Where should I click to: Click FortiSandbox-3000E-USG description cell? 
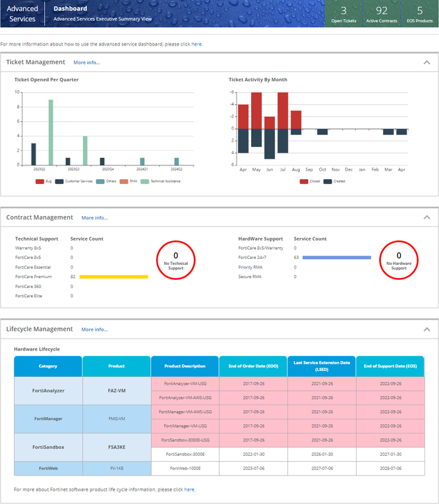(185, 440)
